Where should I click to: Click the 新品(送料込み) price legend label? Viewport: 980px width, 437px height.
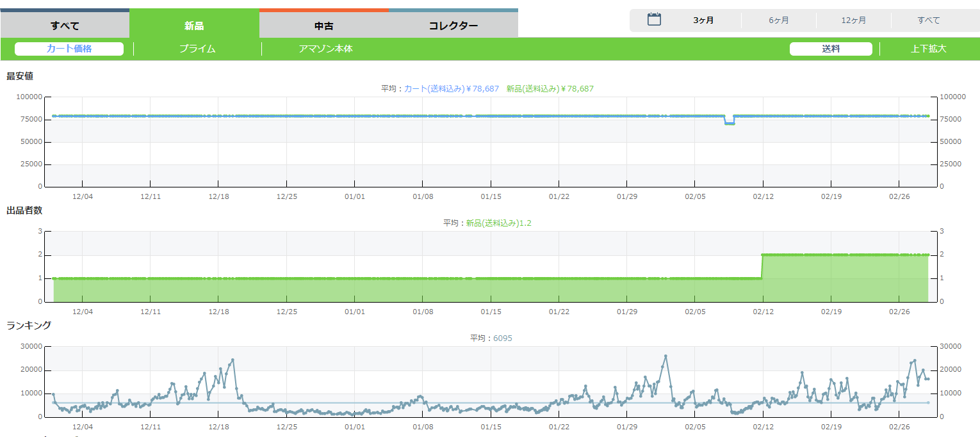[533, 88]
